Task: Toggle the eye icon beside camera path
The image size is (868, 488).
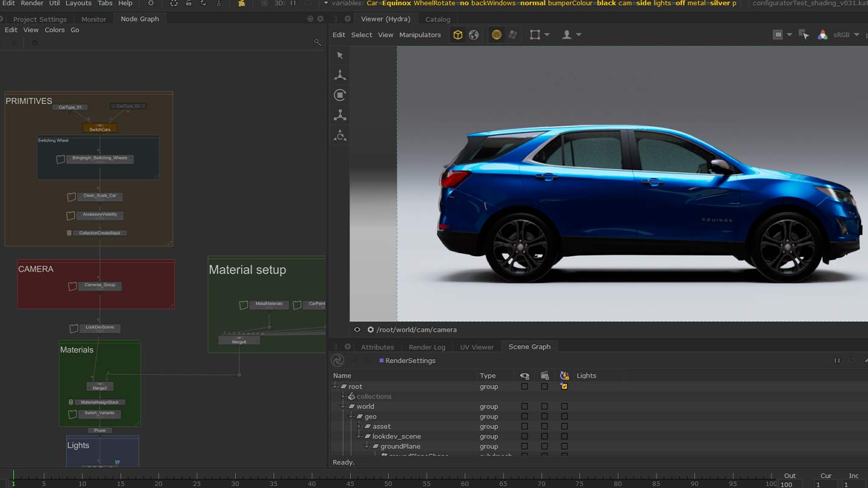Action: (x=357, y=330)
